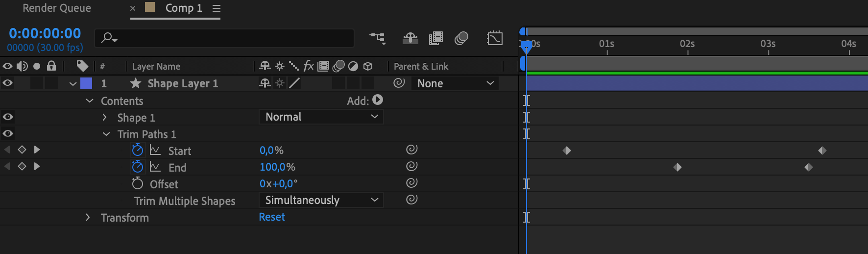Click Parent & Link column header
Image resolution: width=868 pixels, height=254 pixels.
pyautogui.click(x=421, y=66)
